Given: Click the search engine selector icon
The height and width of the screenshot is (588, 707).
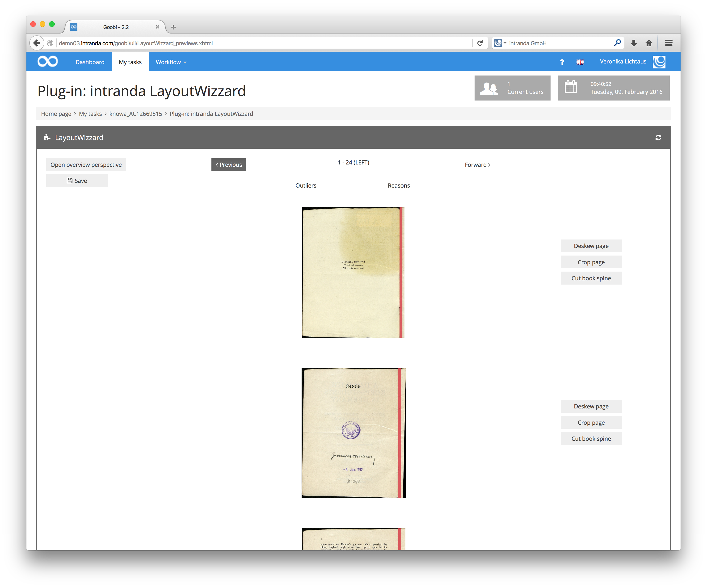Looking at the screenshot, I should coord(500,43).
